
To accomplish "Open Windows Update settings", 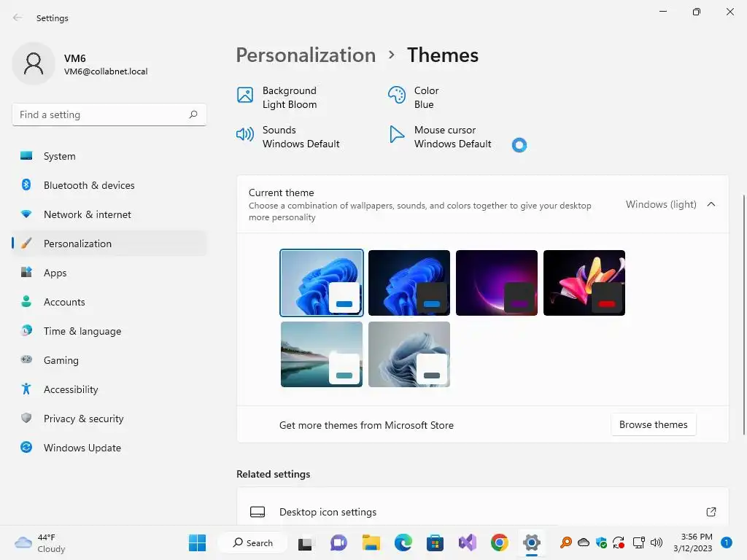I will point(109,448).
